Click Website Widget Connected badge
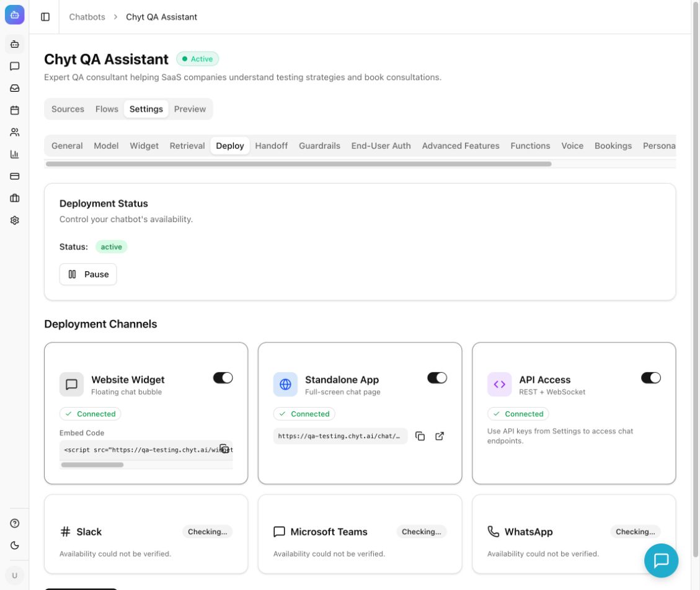Image resolution: width=700 pixels, height=590 pixels. [90, 414]
